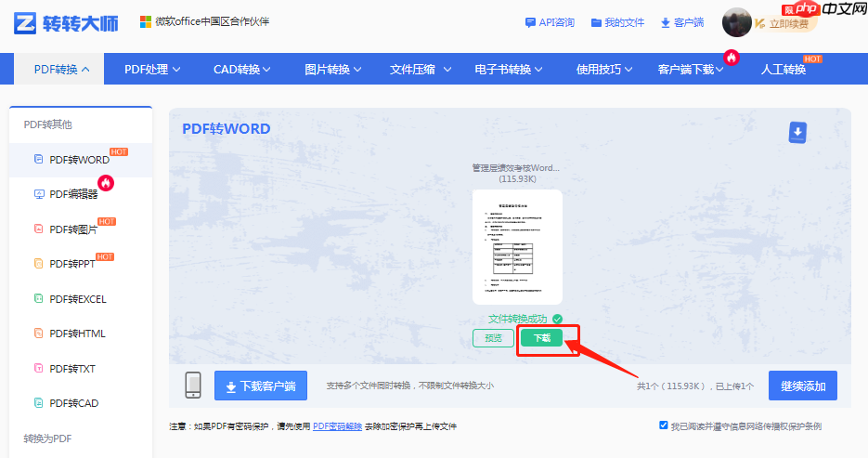Expand the 使用技巧 dropdown
This screenshot has height=458, width=868.
pyautogui.click(x=628, y=70)
